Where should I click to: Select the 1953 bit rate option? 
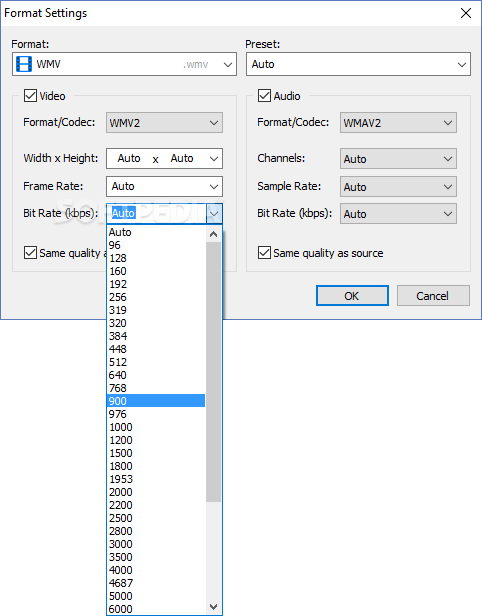(156, 479)
